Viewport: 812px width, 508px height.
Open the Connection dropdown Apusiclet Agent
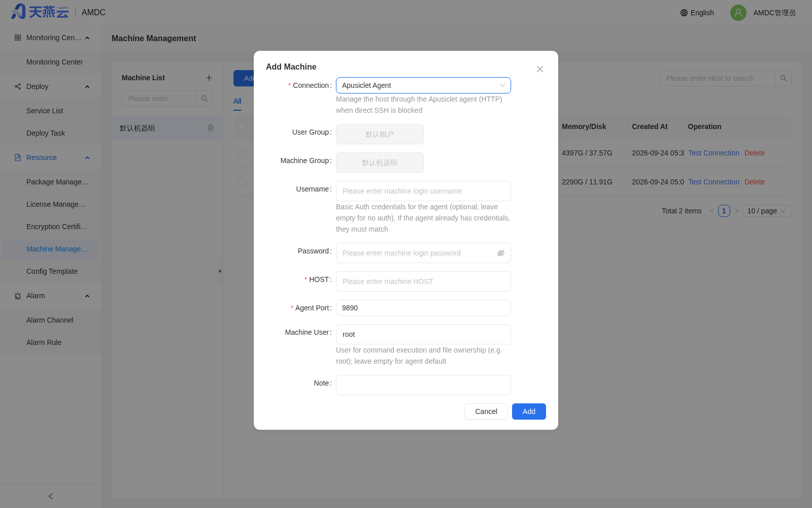click(423, 85)
